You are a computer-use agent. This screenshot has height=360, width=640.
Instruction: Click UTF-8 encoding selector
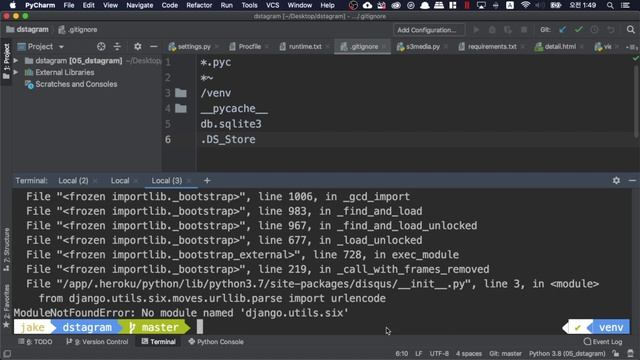(439, 353)
